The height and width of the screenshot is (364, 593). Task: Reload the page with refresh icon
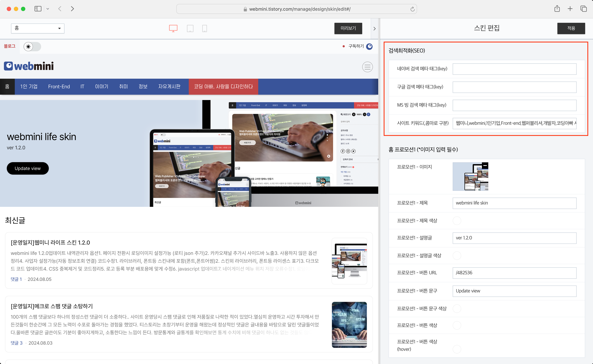[x=412, y=9]
